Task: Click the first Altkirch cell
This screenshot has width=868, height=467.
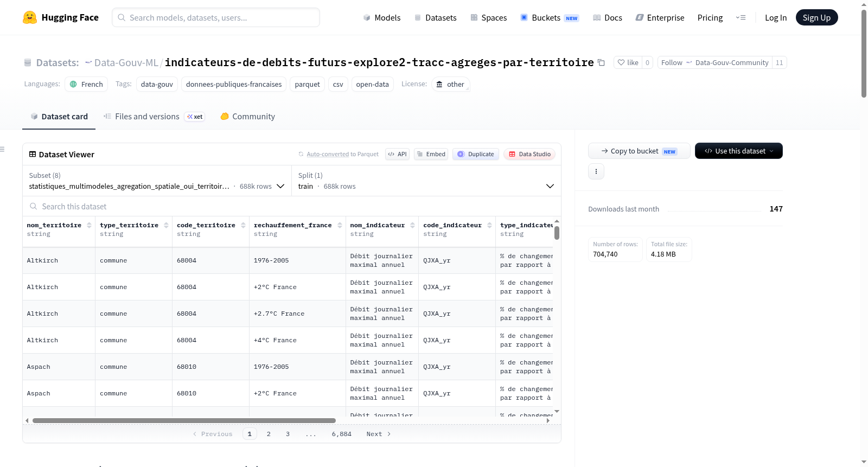Action: point(59,260)
